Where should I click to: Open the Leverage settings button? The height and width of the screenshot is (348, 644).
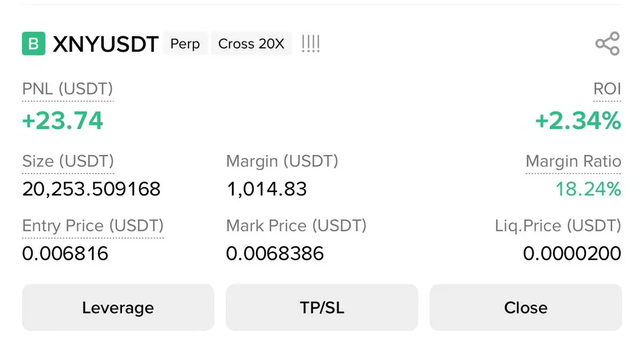118,308
